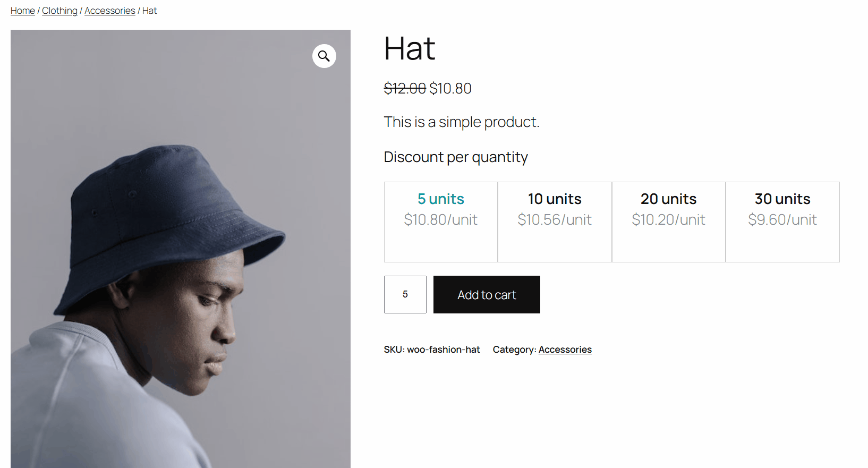Click the 'Discount per quantity' heading
This screenshot has width=868, height=468.
[456, 157]
